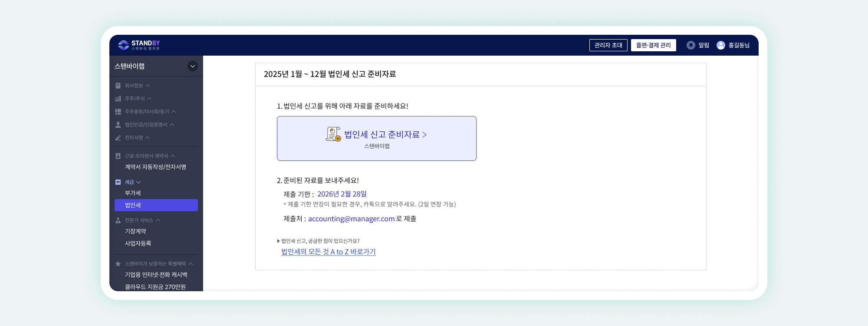Click the 홍길동님 user name
This screenshot has height=326, width=868.
[x=739, y=45]
